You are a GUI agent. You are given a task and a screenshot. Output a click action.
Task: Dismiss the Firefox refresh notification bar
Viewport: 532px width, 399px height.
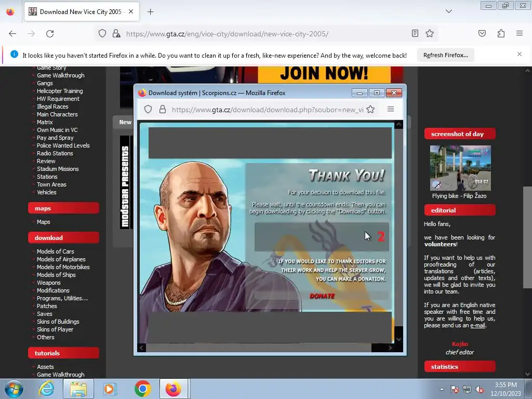tap(519, 54)
